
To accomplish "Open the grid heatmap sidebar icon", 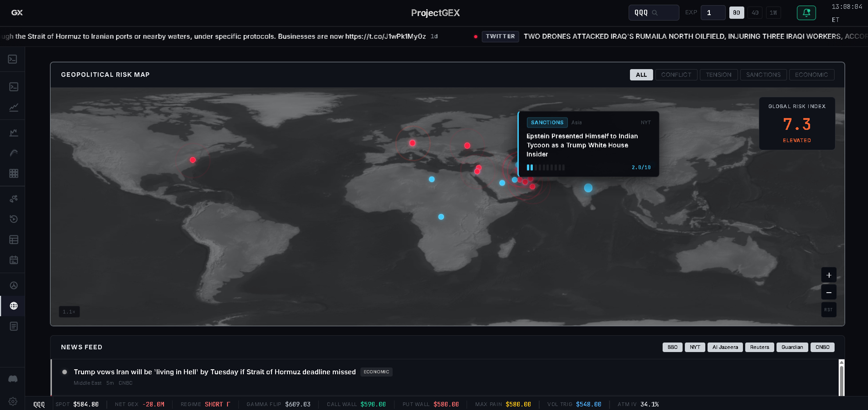I will (14, 173).
